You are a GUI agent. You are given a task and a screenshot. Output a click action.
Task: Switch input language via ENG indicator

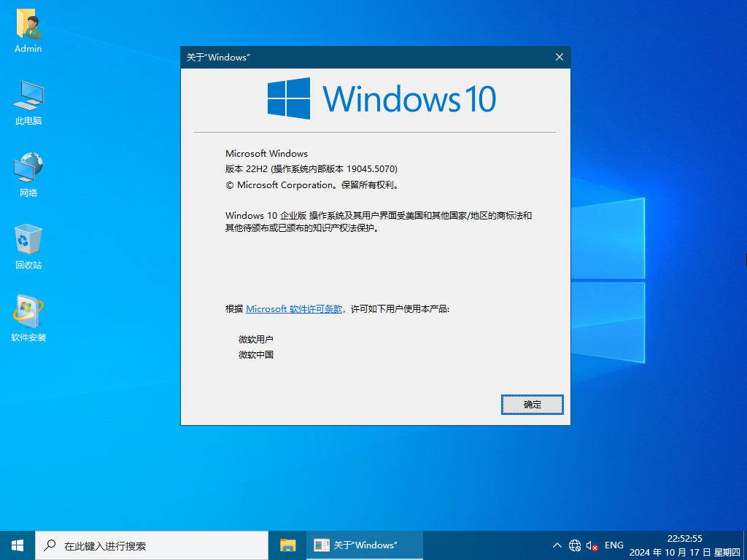point(614,545)
